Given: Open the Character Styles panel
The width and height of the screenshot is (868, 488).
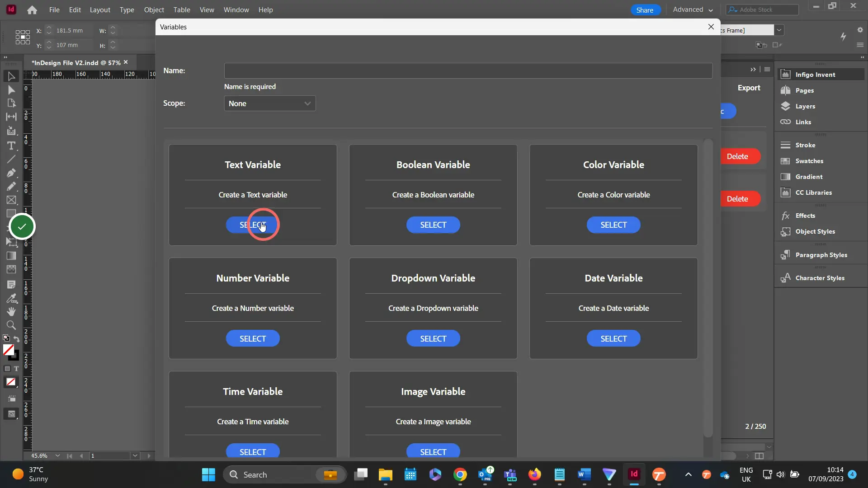Looking at the screenshot, I should [821, 278].
